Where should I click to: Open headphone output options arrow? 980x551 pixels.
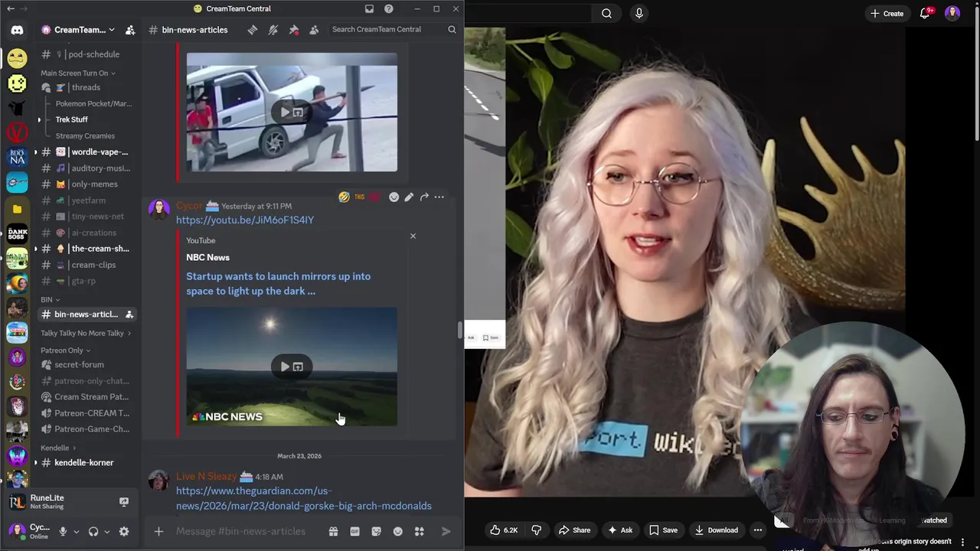[106, 532]
